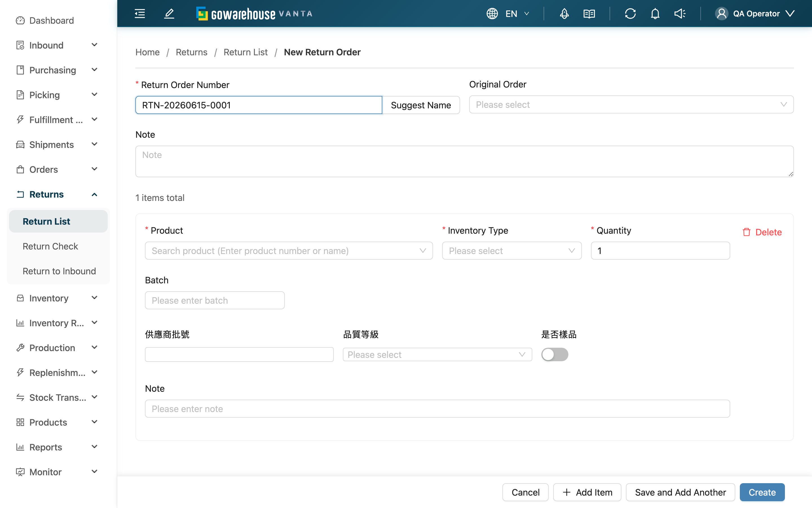Click the Replenishment lightning icon

point(20,373)
